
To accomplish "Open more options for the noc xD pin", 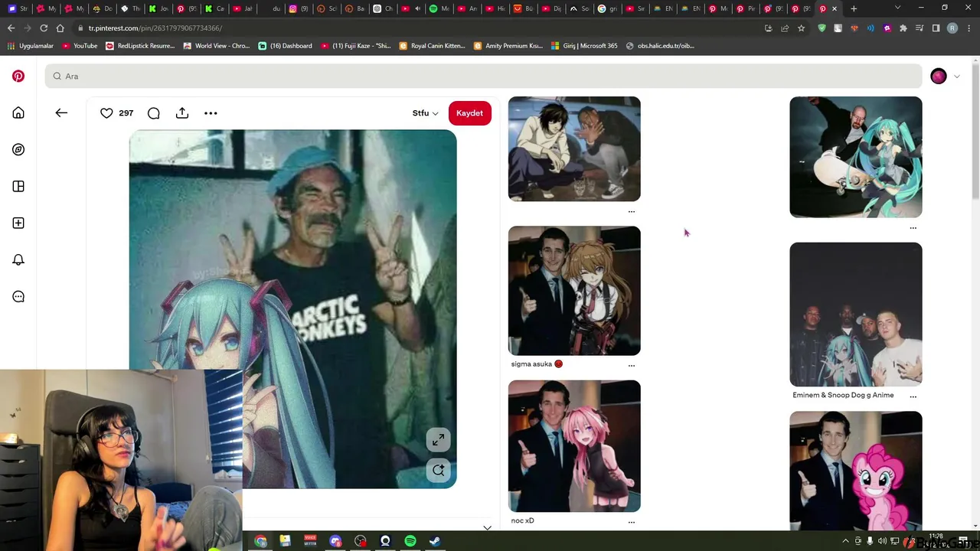I will click(x=632, y=522).
